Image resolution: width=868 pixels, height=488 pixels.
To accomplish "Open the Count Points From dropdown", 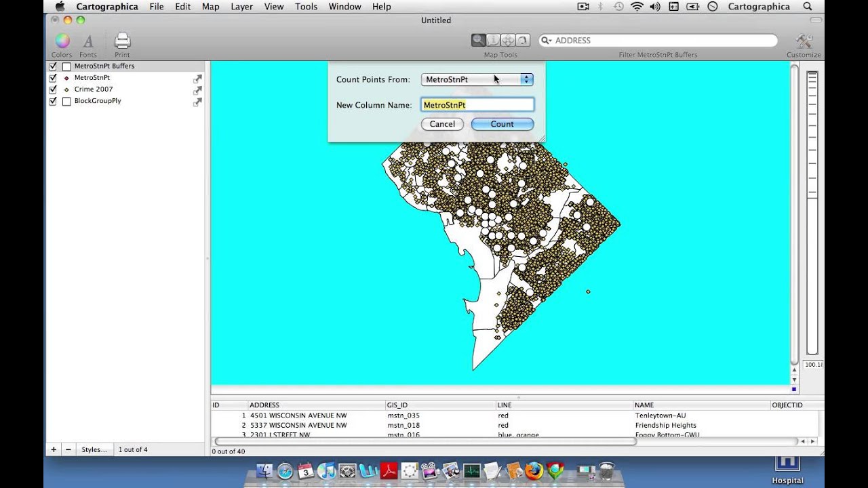I will click(477, 79).
